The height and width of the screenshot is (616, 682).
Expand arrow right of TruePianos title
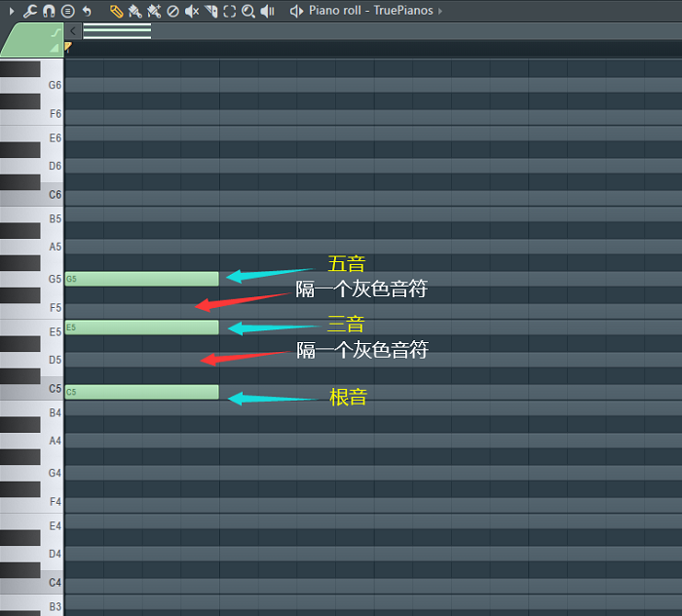click(440, 11)
